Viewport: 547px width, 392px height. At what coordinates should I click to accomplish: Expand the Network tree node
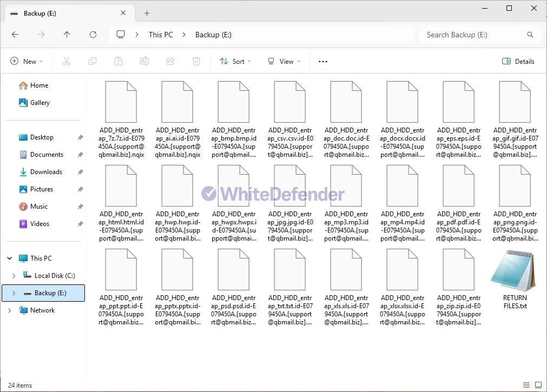9,310
